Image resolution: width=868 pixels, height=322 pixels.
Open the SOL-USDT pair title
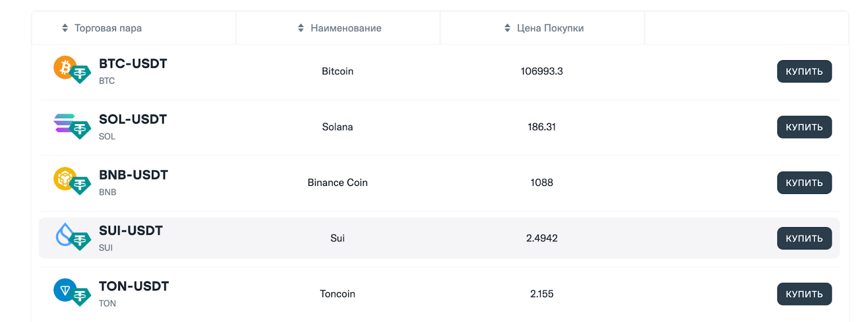133,119
